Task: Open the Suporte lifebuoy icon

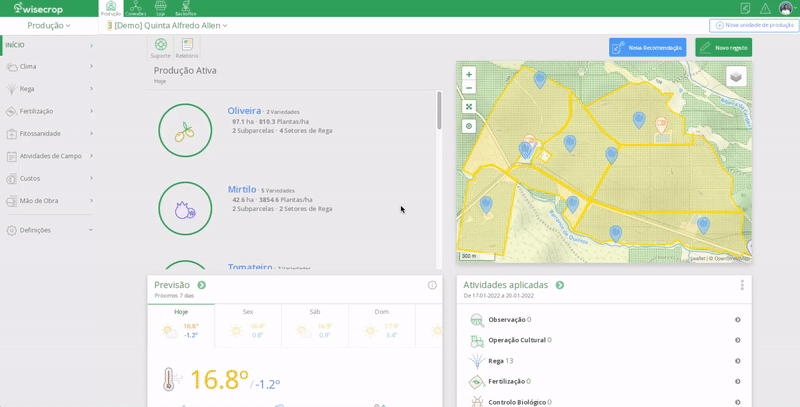Action: [x=161, y=48]
